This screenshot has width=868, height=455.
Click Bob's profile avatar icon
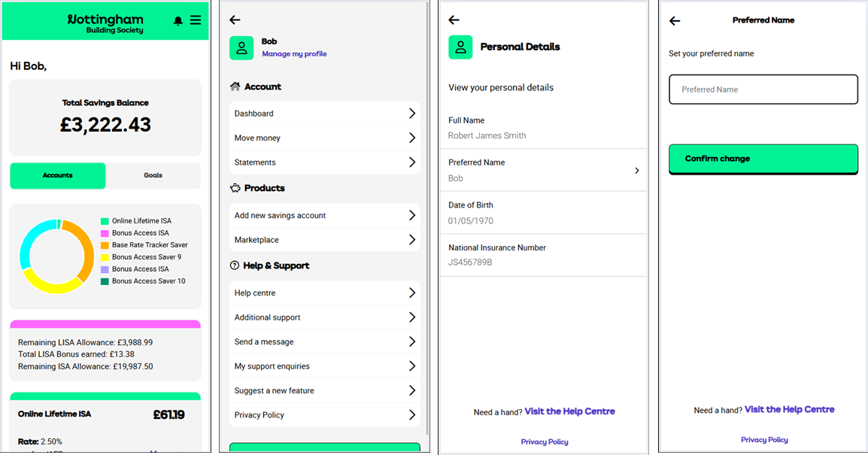pos(241,46)
